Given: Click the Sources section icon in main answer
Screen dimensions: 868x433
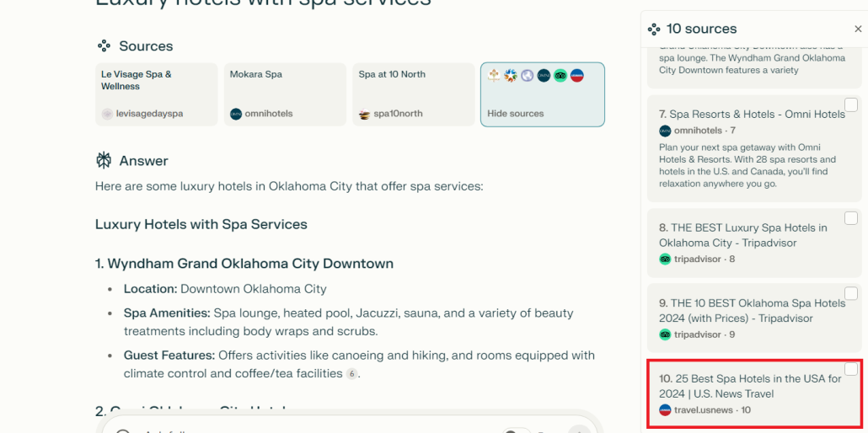Looking at the screenshot, I should tap(104, 46).
